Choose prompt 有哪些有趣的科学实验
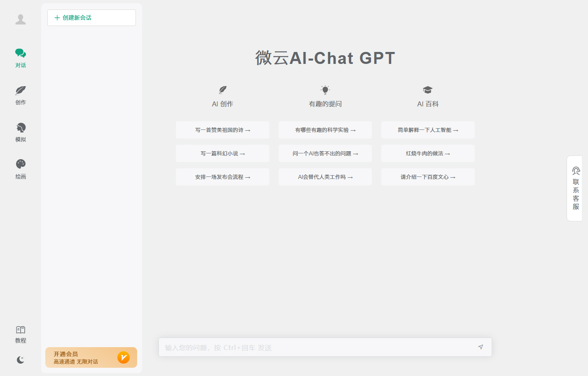 [325, 130]
